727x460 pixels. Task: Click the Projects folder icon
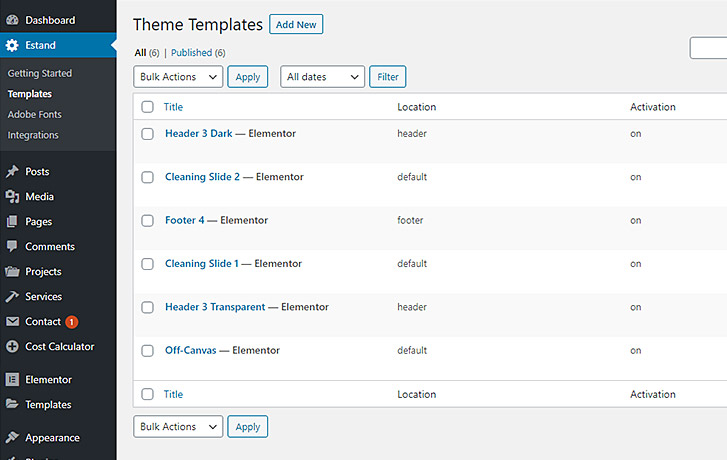(x=13, y=271)
